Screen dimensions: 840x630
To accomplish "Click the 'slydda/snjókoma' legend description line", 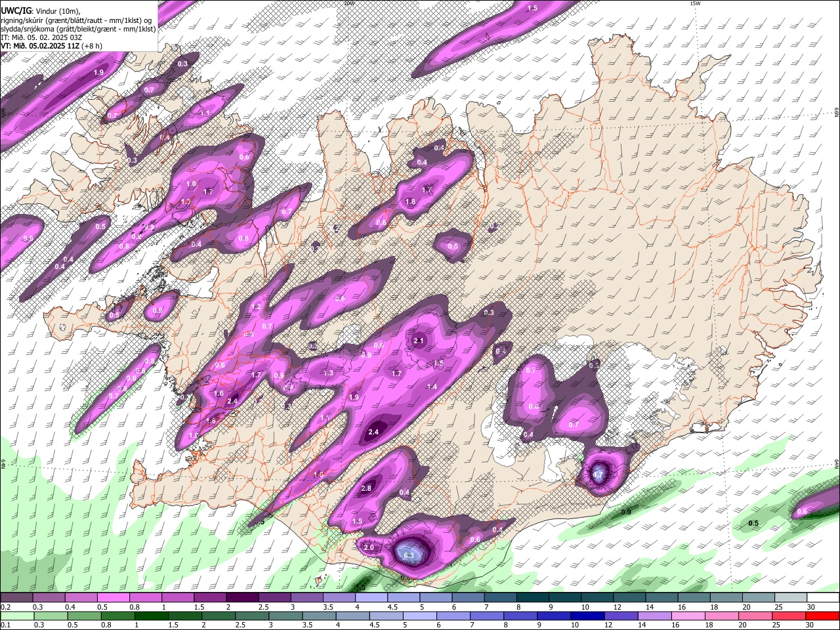I will [x=78, y=29].
